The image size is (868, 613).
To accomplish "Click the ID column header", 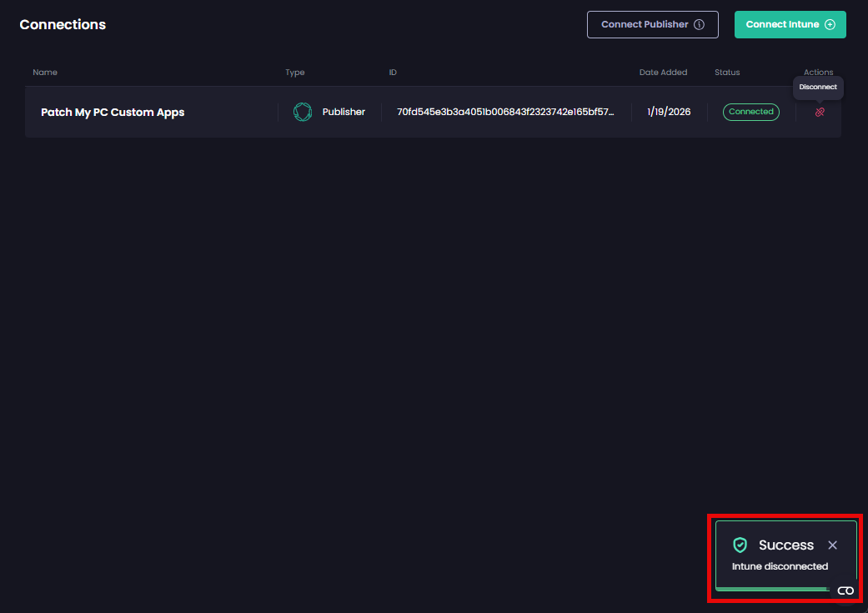I will click(x=393, y=72).
